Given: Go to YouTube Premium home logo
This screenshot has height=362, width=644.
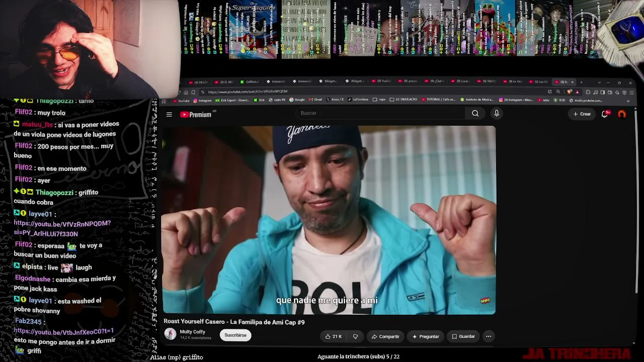Looking at the screenshot, I should [x=196, y=115].
